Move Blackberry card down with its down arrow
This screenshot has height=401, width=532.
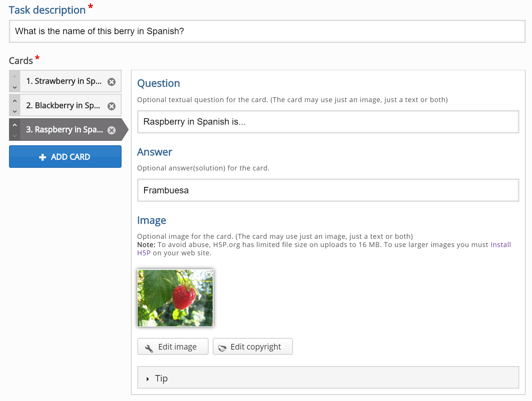15,111
